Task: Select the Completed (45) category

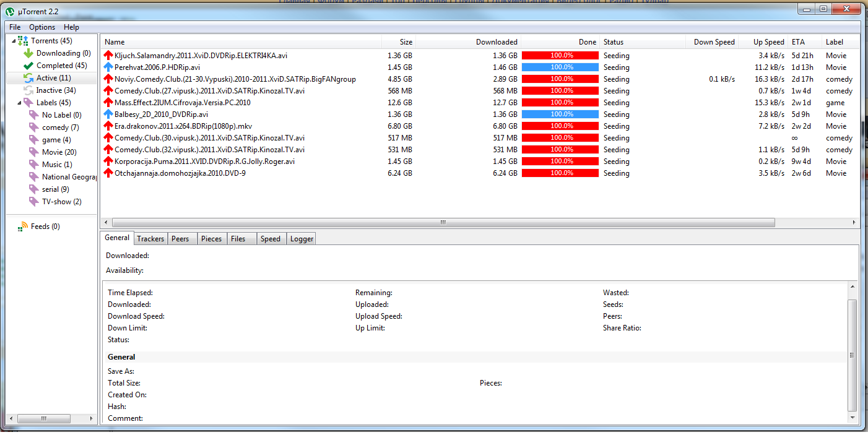Action: tap(62, 66)
